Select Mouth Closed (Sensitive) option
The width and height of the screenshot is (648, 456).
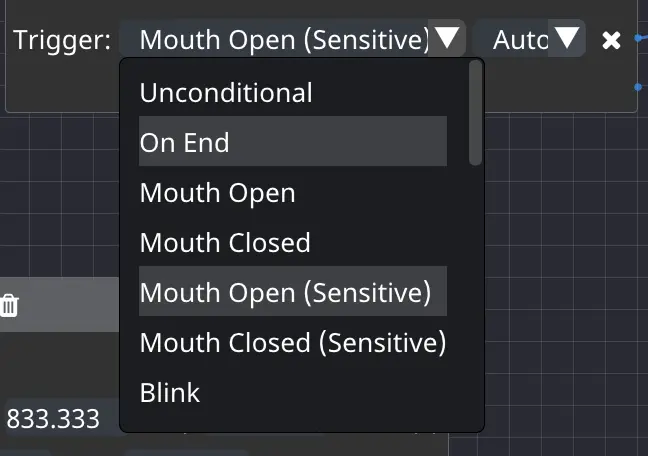pos(293,342)
